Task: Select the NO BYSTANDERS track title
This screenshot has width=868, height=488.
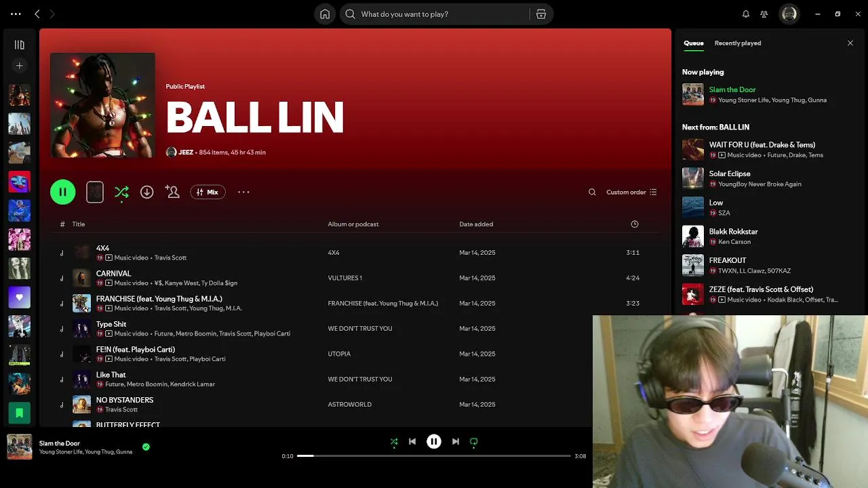Action: point(125,401)
